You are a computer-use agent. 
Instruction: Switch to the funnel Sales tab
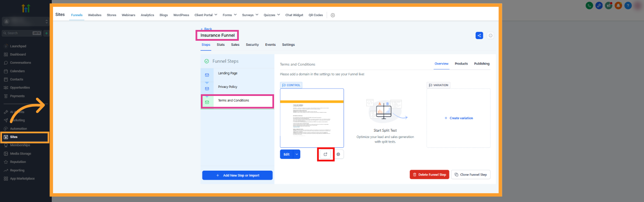[235, 45]
